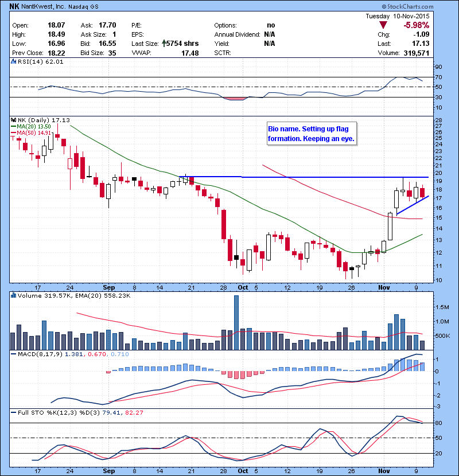Click the MA(50) 14.91 legend text
Image resolution: width=459 pixels, height=476 pixels.
tap(34, 132)
